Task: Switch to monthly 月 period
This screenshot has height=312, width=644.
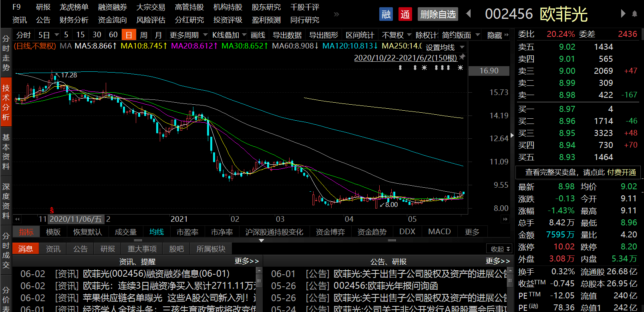Action: (x=159, y=35)
